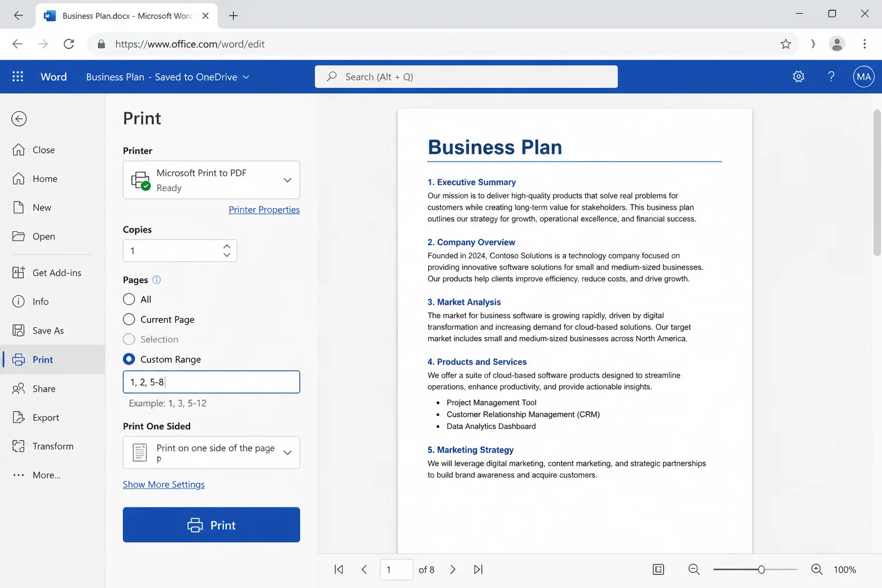Click the custom range page field
882x588 pixels.
[211, 382]
